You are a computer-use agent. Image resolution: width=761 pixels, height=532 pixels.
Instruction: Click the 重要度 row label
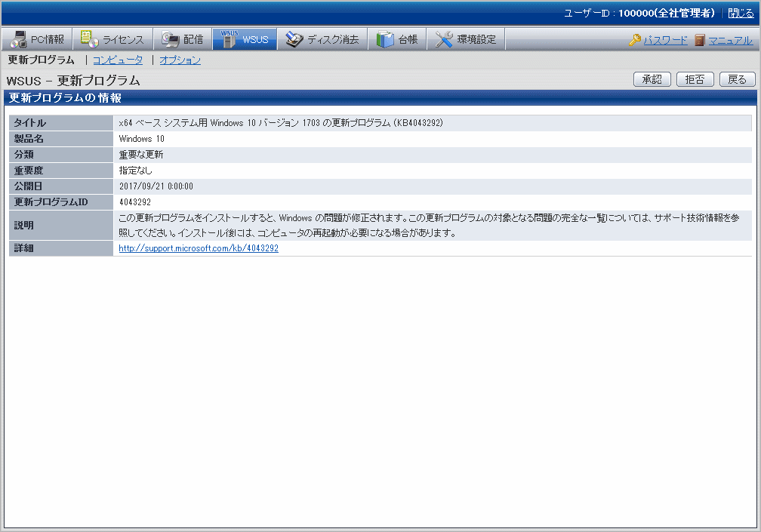tap(61, 171)
